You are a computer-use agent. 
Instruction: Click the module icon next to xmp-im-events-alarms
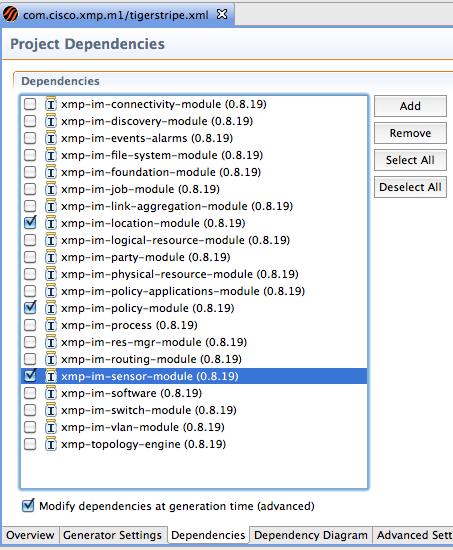tap(51, 138)
